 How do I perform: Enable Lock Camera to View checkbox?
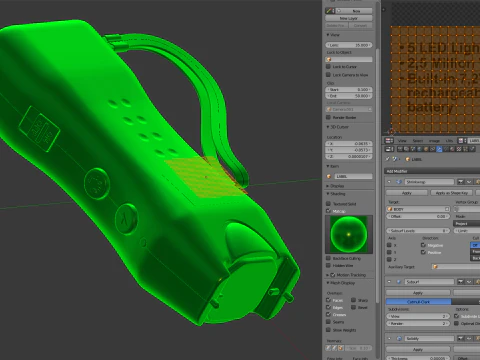point(328,75)
